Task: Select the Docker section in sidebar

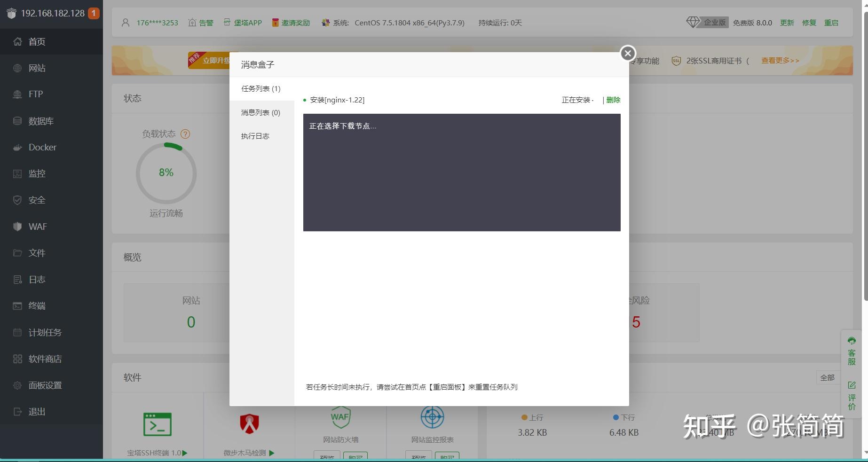Action: [42, 147]
